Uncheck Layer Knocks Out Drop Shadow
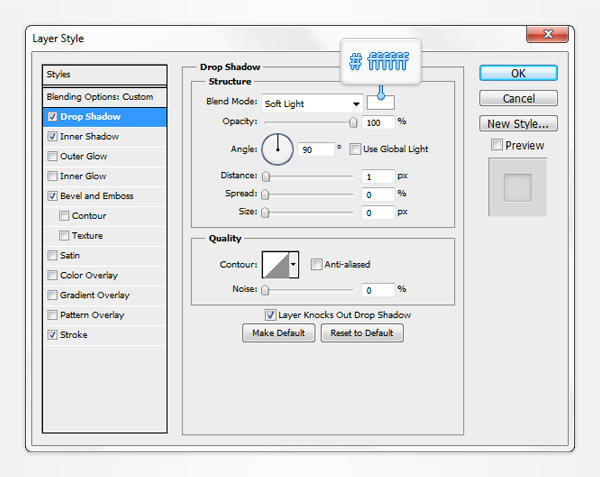The width and height of the screenshot is (600, 477). click(271, 314)
